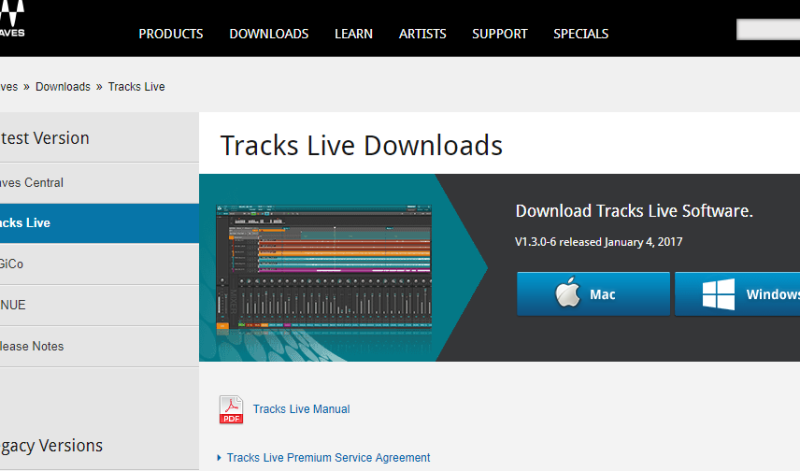Open the DOWNLOADS menu

click(x=269, y=34)
